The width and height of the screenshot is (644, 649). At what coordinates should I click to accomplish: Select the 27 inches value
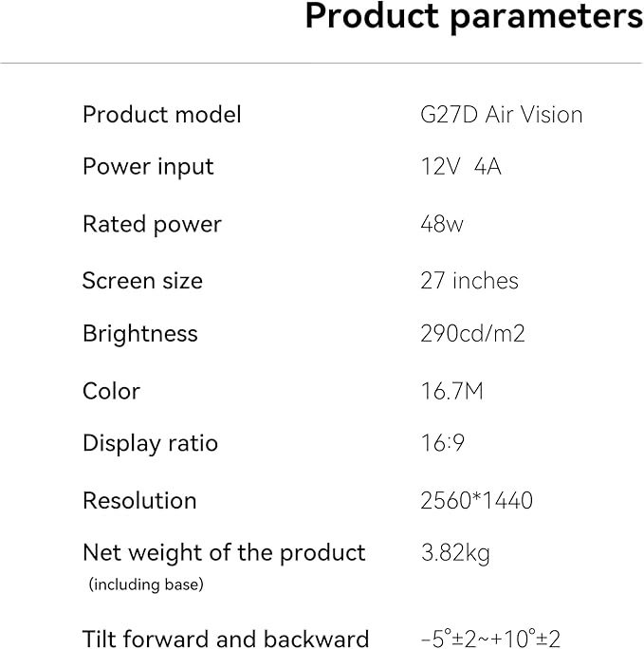(469, 281)
